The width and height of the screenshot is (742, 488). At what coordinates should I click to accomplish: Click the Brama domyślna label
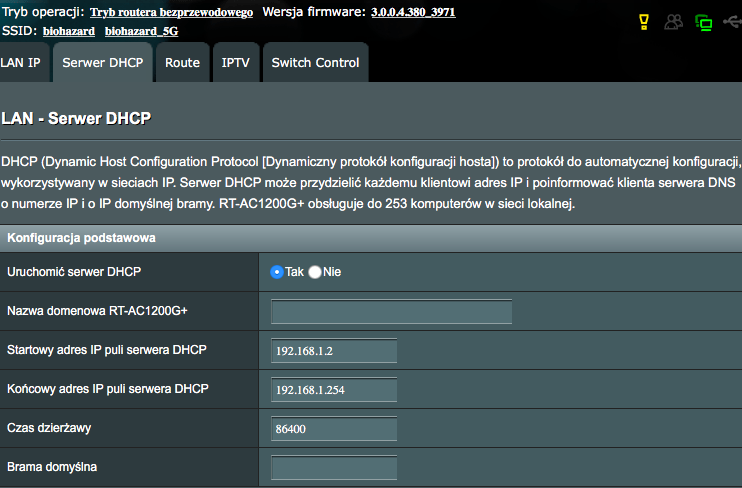tap(52, 467)
